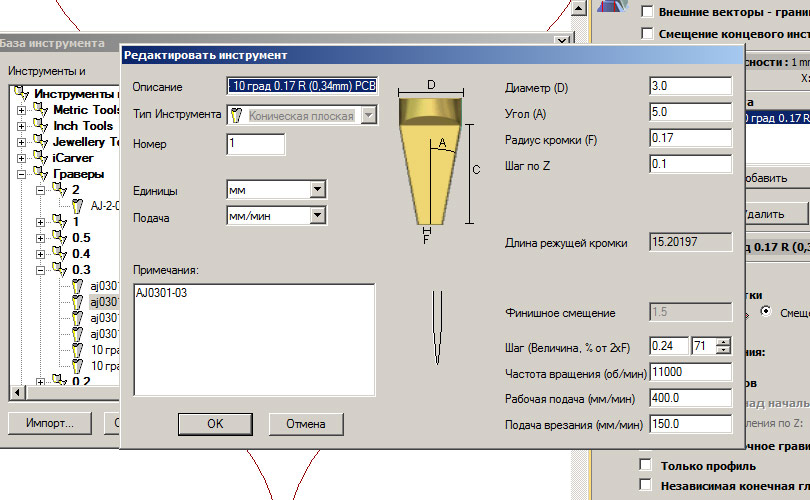Screen dimensions: 810x500
Task: Expand the iCarver tree node
Action: pos(21,158)
